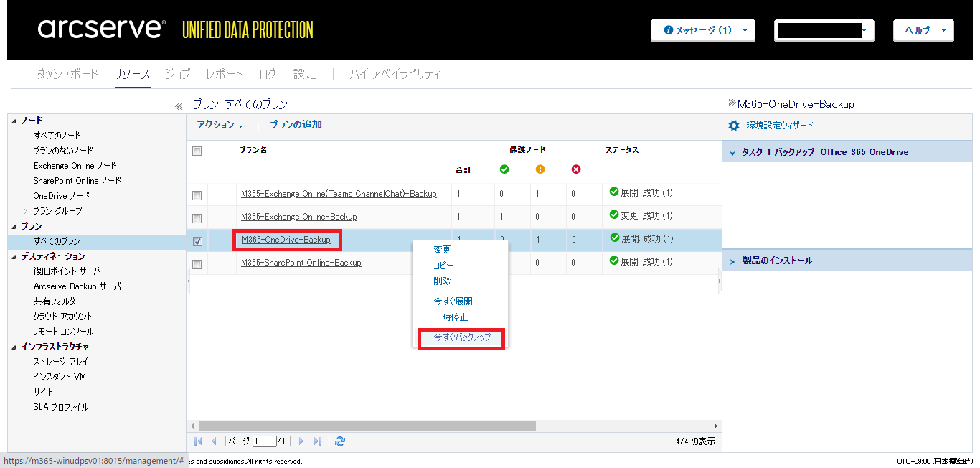Open the M365-Exchange Online(Teams ChannelChat)-Backup plan link
Screen dimensions: 980x468
(339, 194)
